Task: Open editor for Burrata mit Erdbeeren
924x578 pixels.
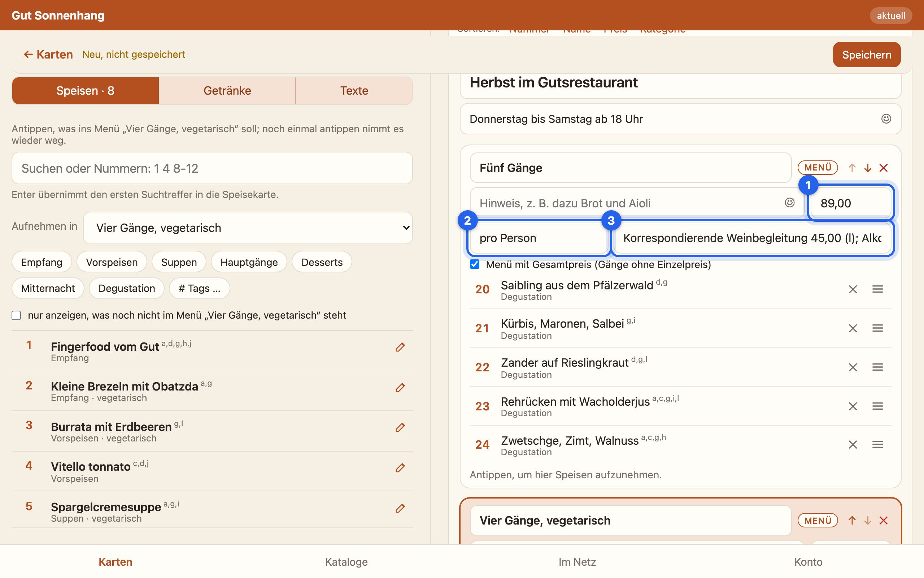Action: point(400,427)
